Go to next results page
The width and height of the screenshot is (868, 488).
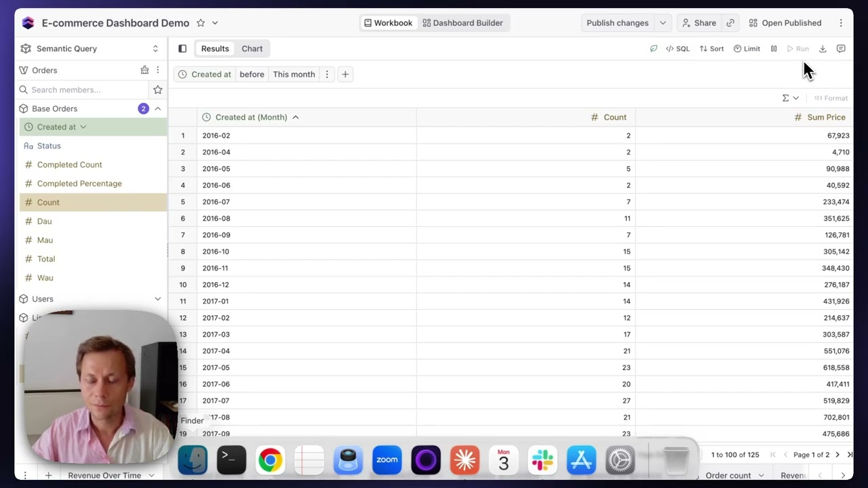837,455
